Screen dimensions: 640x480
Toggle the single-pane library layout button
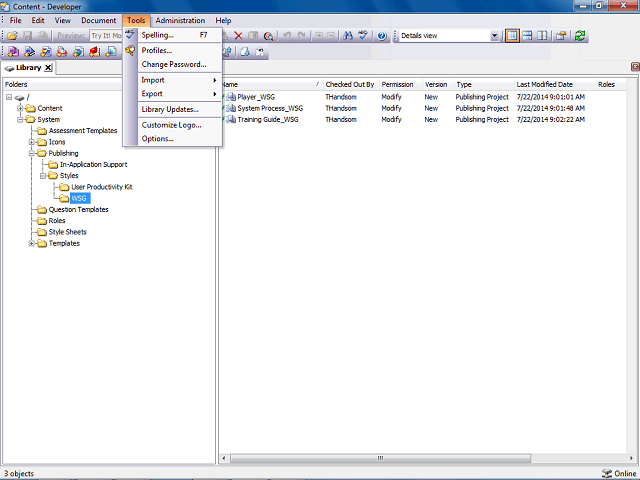point(512,36)
